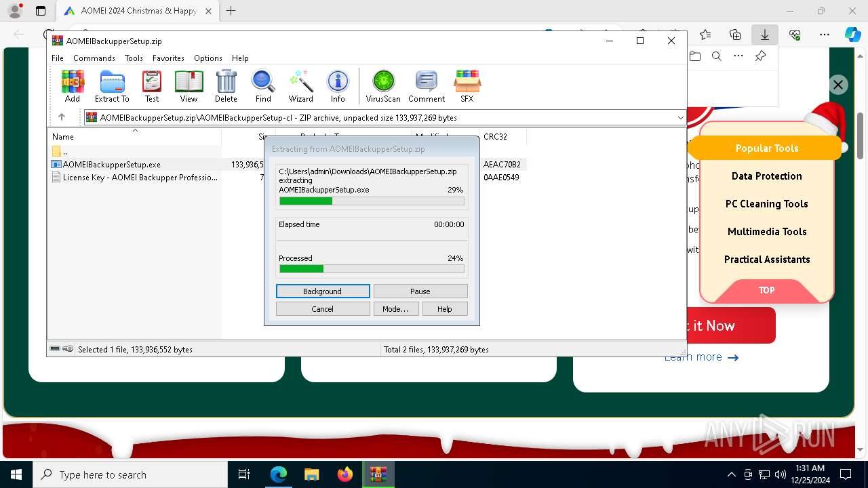The width and height of the screenshot is (868, 488).
Task: Search downloads with magnifier icon
Action: (x=717, y=56)
